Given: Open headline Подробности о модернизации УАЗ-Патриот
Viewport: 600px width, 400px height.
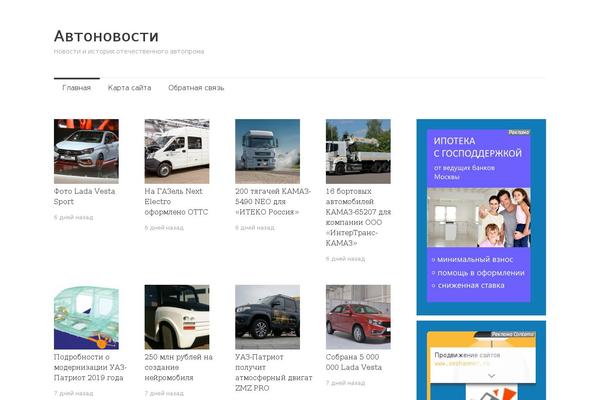Looking at the screenshot, I should click(90, 367).
